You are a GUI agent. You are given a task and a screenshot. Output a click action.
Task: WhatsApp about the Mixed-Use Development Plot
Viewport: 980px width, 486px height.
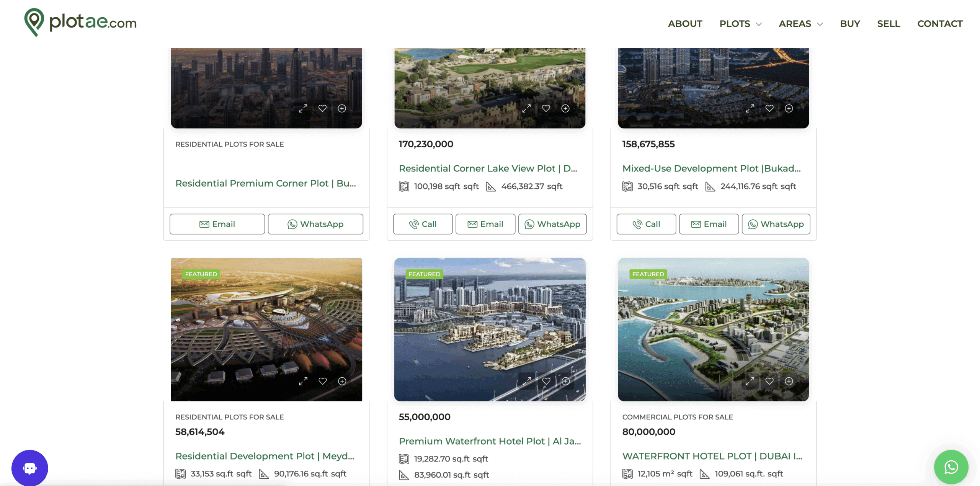[776, 224]
